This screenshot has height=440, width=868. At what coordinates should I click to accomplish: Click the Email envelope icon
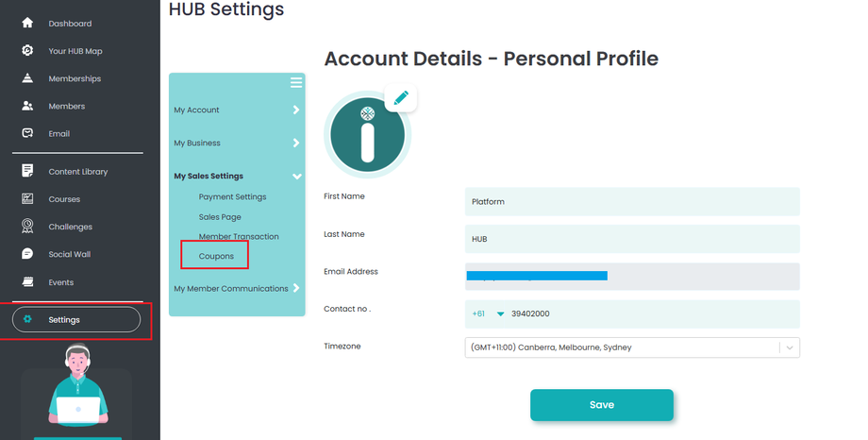click(x=27, y=133)
